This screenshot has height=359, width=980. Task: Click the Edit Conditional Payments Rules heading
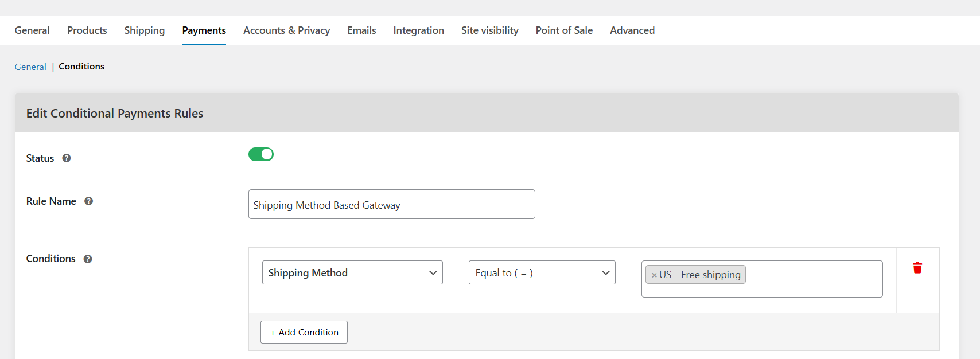point(115,114)
